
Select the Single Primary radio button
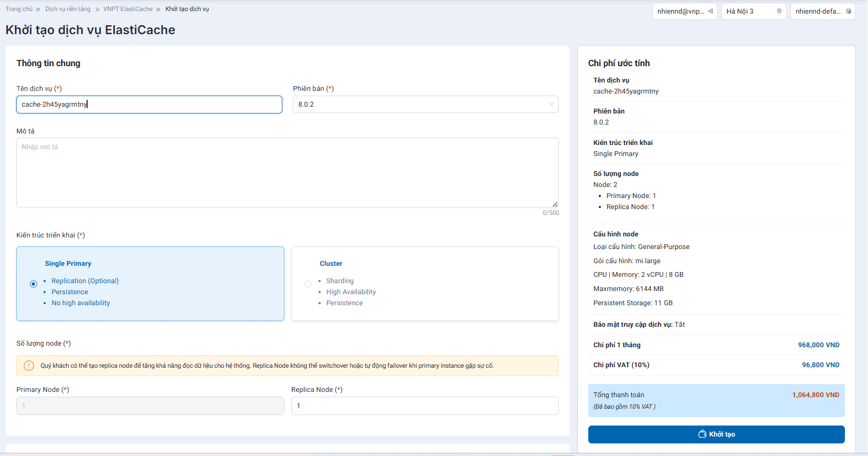coord(34,284)
